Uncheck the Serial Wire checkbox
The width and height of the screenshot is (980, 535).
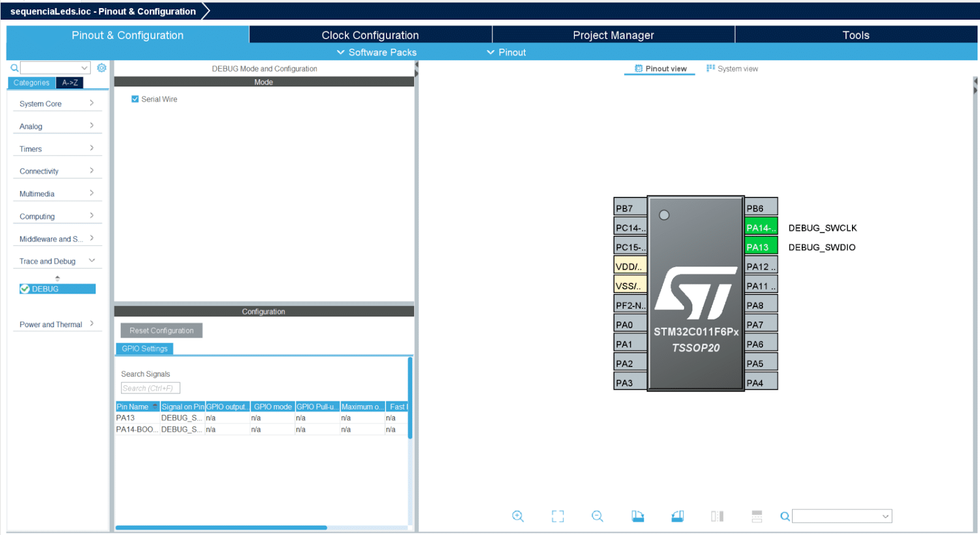[x=135, y=99]
